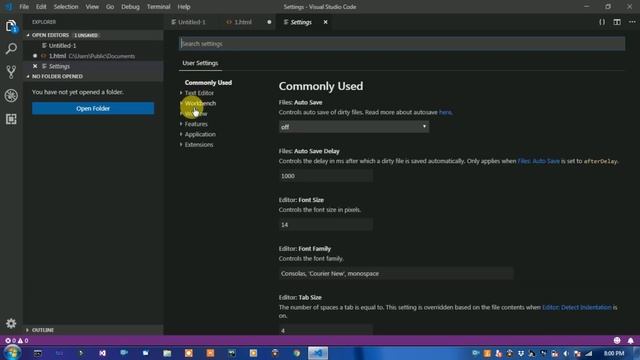This screenshot has height=360, width=640.
Task: Click the Search settings input box
Action: click(402, 44)
